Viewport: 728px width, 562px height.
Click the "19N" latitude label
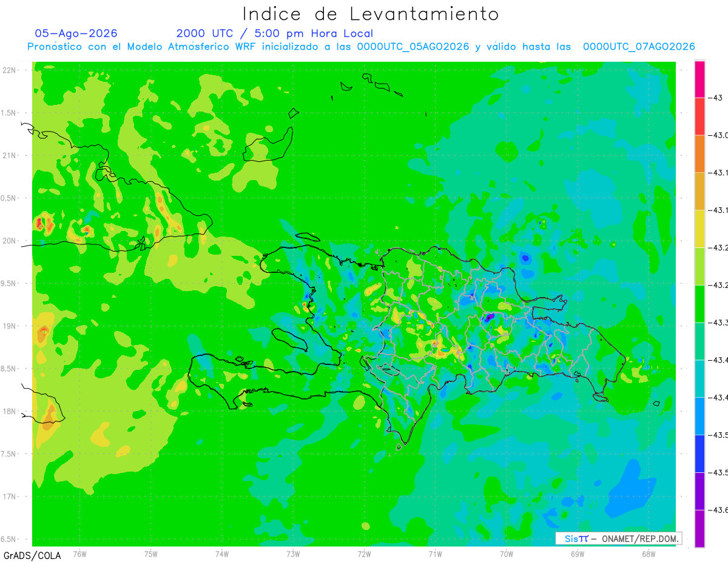(9, 326)
